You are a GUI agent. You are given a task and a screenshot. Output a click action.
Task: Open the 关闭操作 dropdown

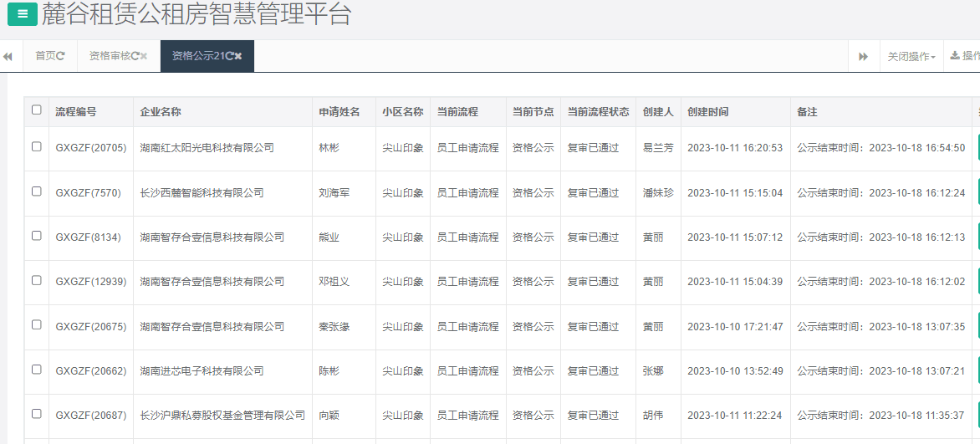[911, 56]
